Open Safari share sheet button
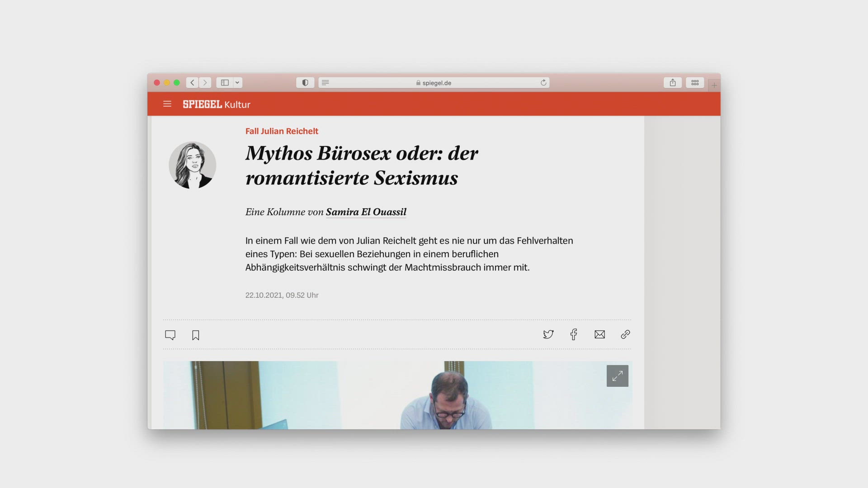Viewport: 868px width, 488px height. [x=673, y=83]
